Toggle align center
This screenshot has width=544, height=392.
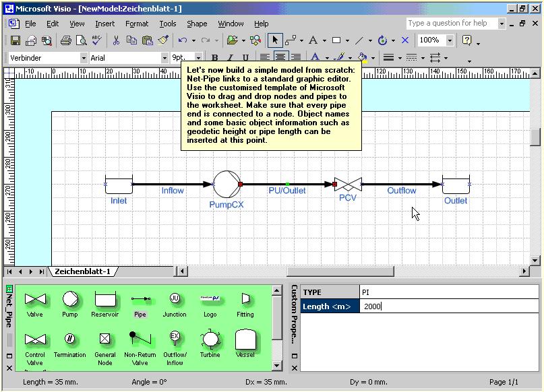(x=280, y=57)
